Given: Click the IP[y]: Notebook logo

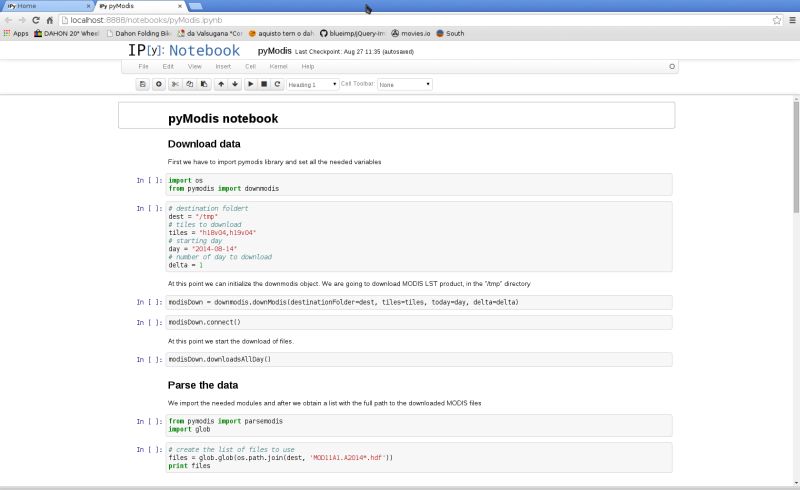Looking at the screenshot, I should click(x=184, y=51).
